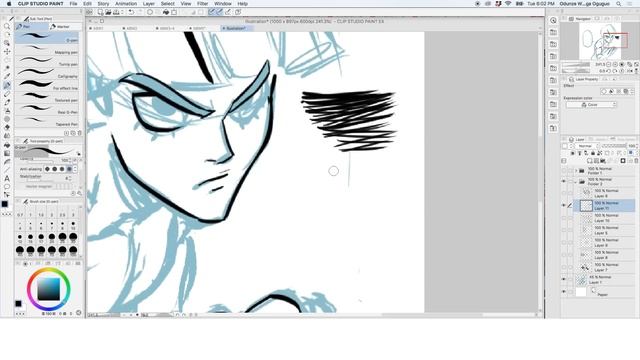Show hidden Folder 1
640x360 pixels.
564,171
